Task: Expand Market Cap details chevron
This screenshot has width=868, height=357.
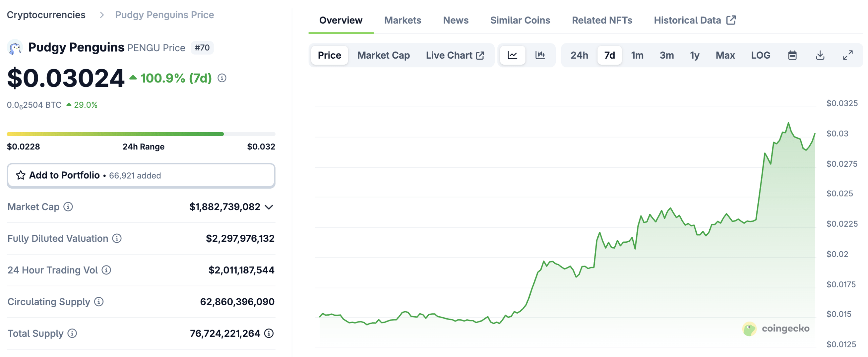Action: coord(269,207)
